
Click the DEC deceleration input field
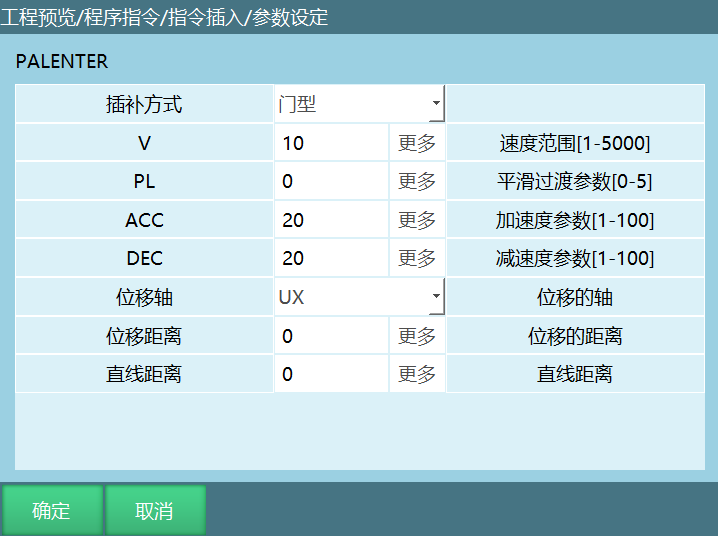[x=331, y=258]
